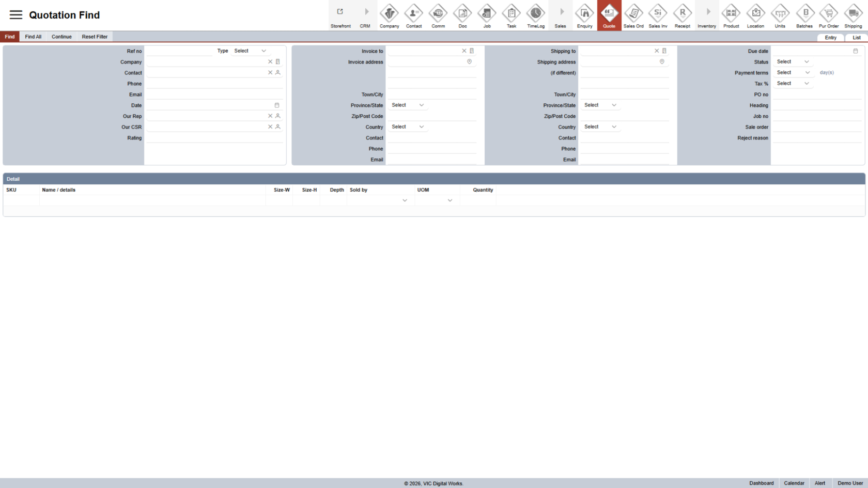The width and height of the screenshot is (868, 488).
Task: Open the Product module icon
Action: [x=731, y=15]
